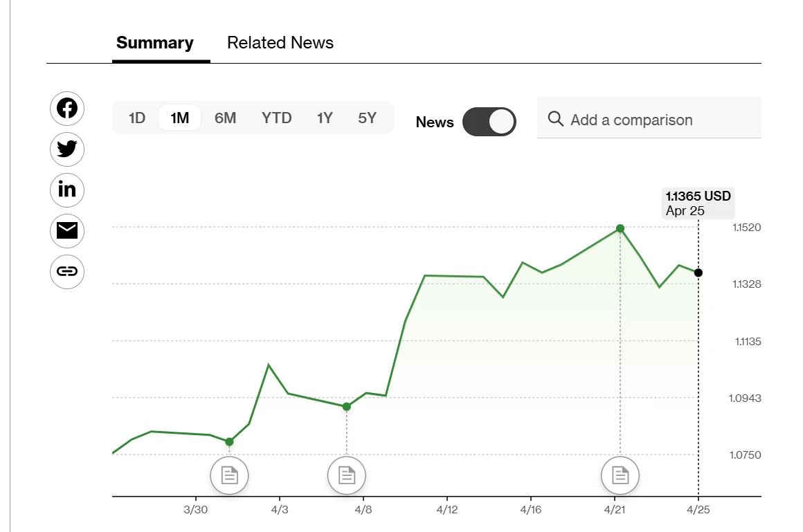Screen dimensions: 803x532
Task: Open the Related News tab
Action: click(280, 42)
